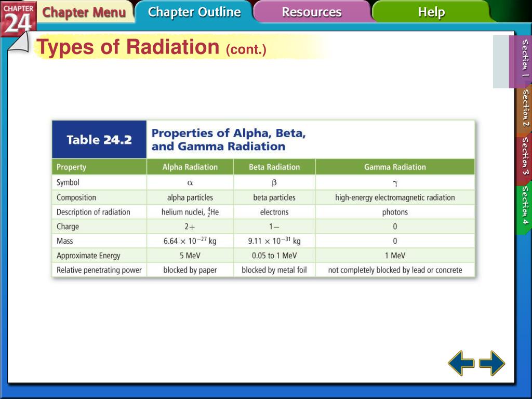The width and height of the screenshot is (532, 399).
Task: Click the beta symbol β cell
Action: (274, 182)
